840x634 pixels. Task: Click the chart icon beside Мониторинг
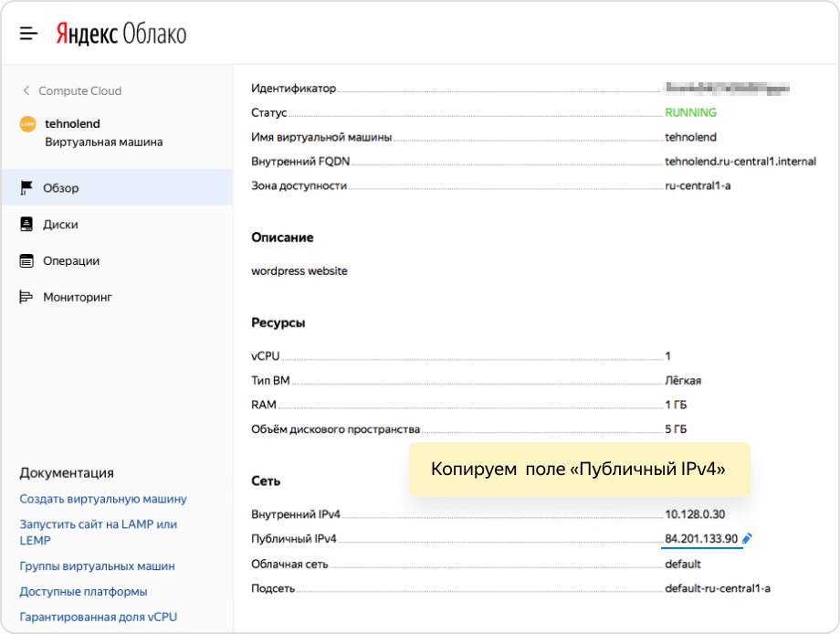(26, 297)
